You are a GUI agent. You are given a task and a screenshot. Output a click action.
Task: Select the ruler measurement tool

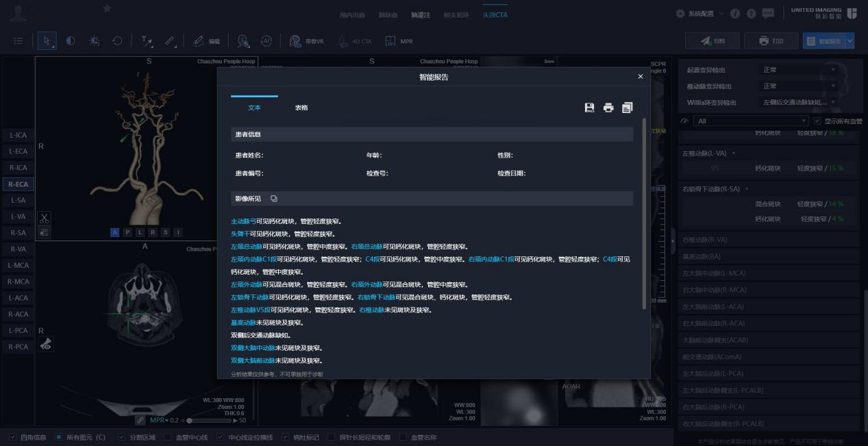[x=170, y=41]
